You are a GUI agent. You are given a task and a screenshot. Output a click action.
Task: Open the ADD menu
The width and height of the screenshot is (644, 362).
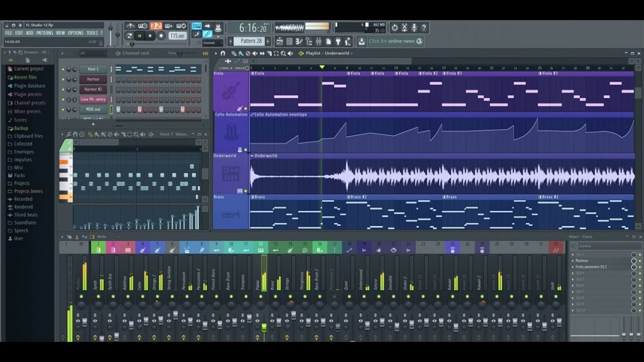[x=30, y=33]
